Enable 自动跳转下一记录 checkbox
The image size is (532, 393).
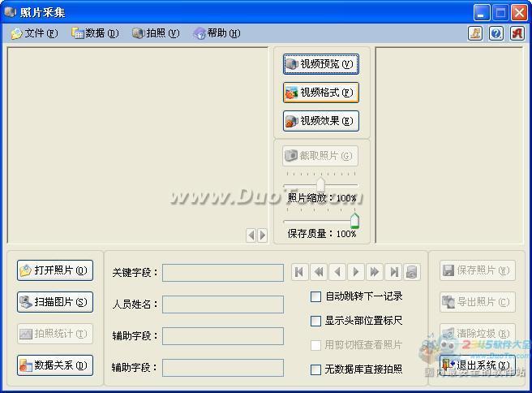[316, 296]
